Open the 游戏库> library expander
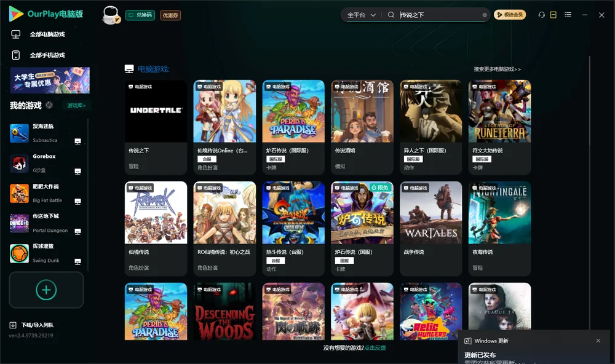The width and height of the screenshot is (615, 364). [x=76, y=106]
